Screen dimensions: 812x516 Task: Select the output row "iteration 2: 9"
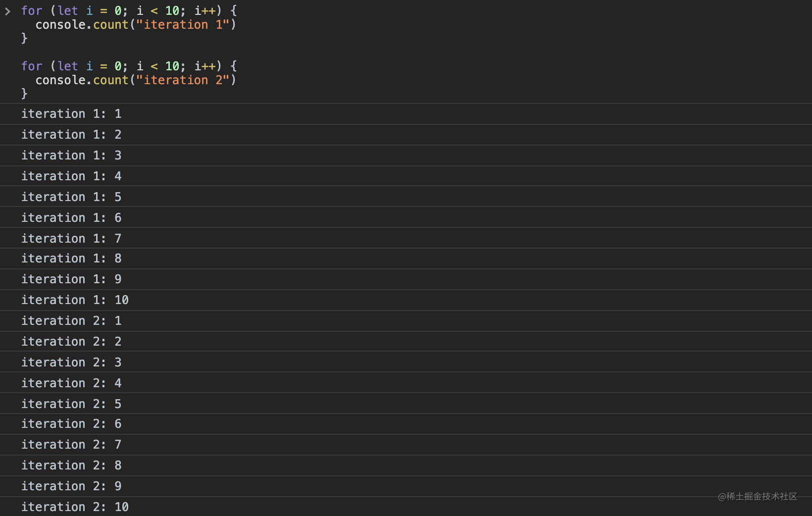(x=406, y=486)
